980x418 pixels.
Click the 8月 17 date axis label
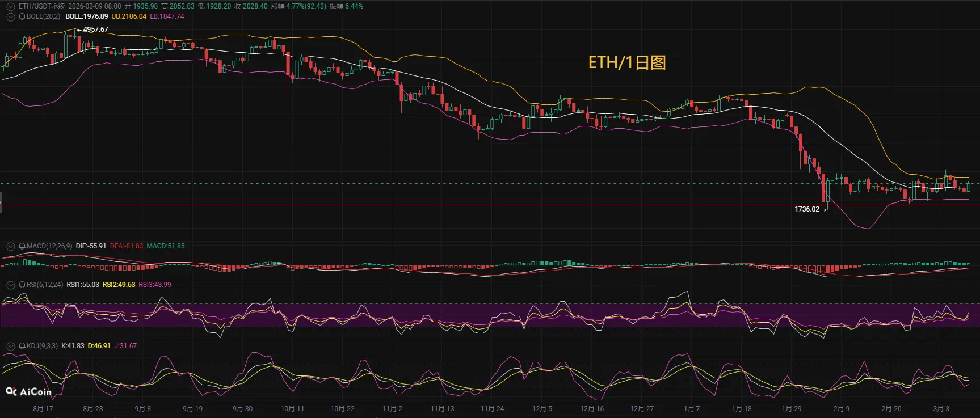click(43, 409)
